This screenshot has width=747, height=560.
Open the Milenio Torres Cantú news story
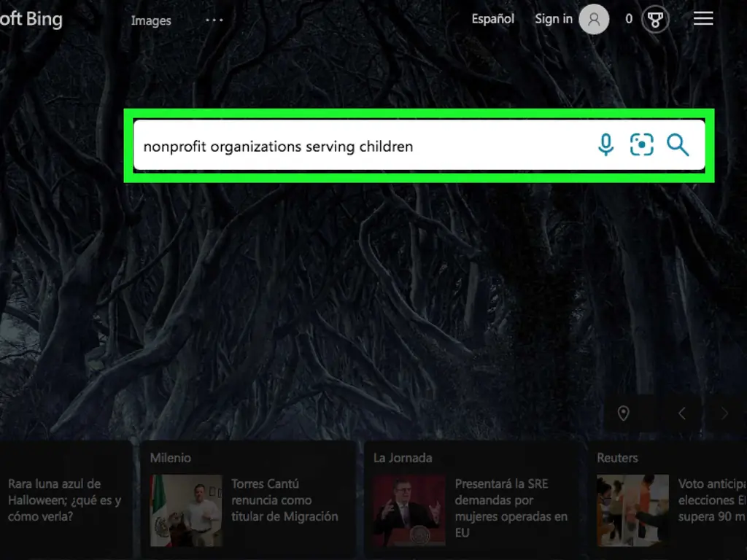tap(285, 500)
